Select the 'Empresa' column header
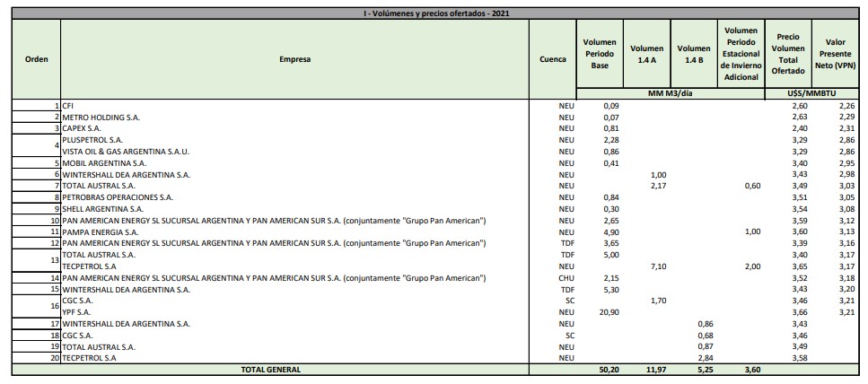 (294, 59)
